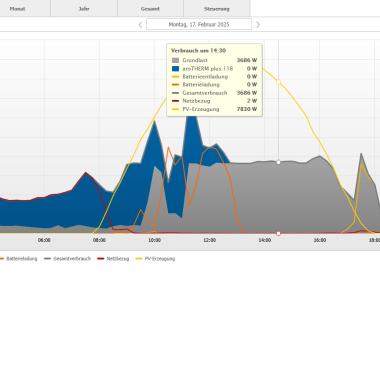380x380 pixels.
Task: Switch to the Jahr tab
Action: (x=84, y=8)
